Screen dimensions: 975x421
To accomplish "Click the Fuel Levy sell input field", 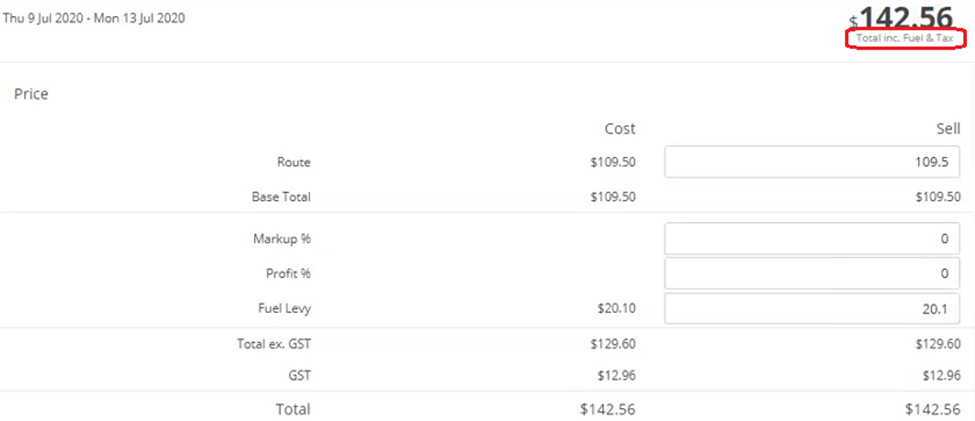I will (812, 308).
